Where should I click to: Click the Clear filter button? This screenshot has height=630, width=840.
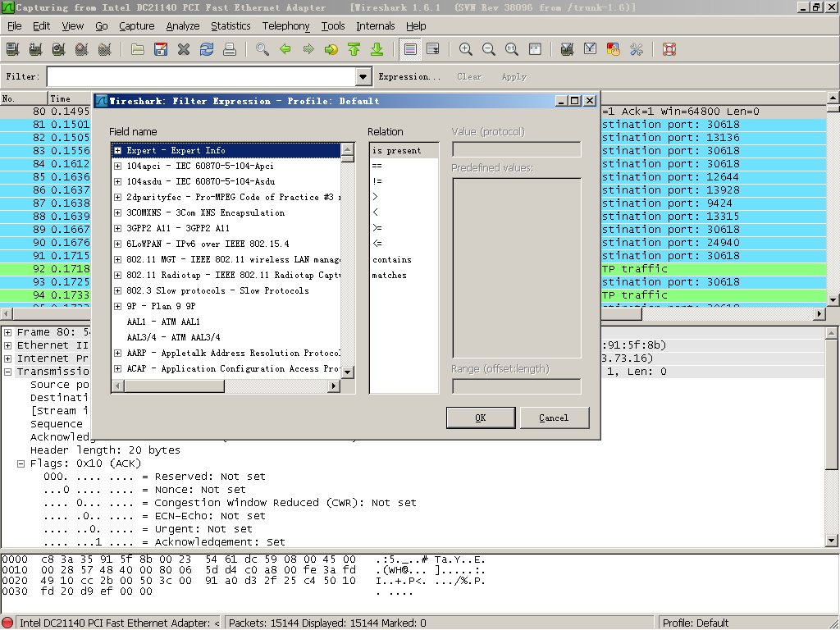pos(469,76)
